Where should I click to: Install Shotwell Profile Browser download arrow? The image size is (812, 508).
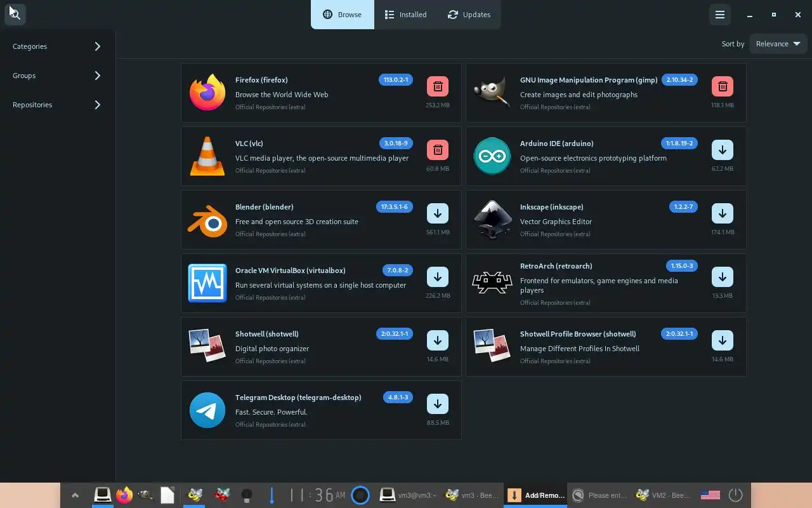(722, 340)
